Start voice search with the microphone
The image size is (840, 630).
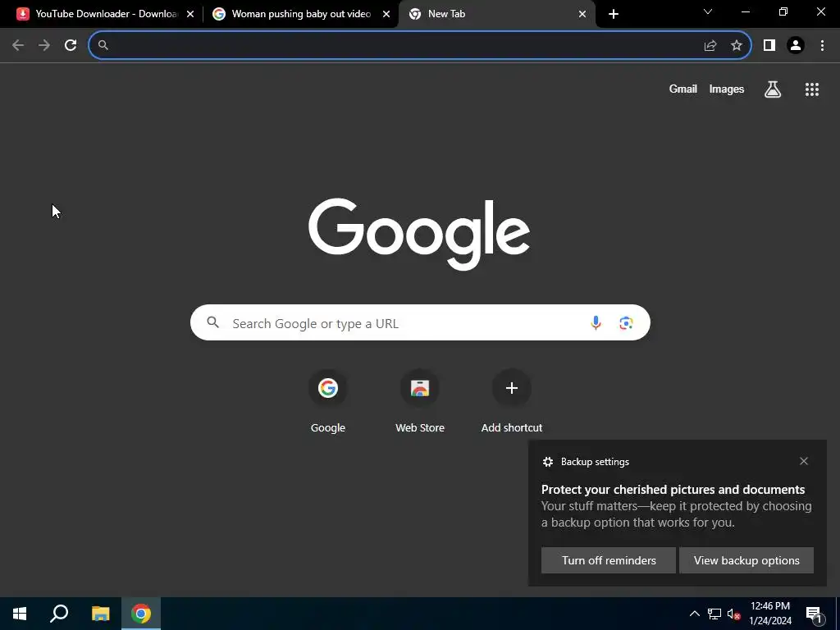[596, 323]
